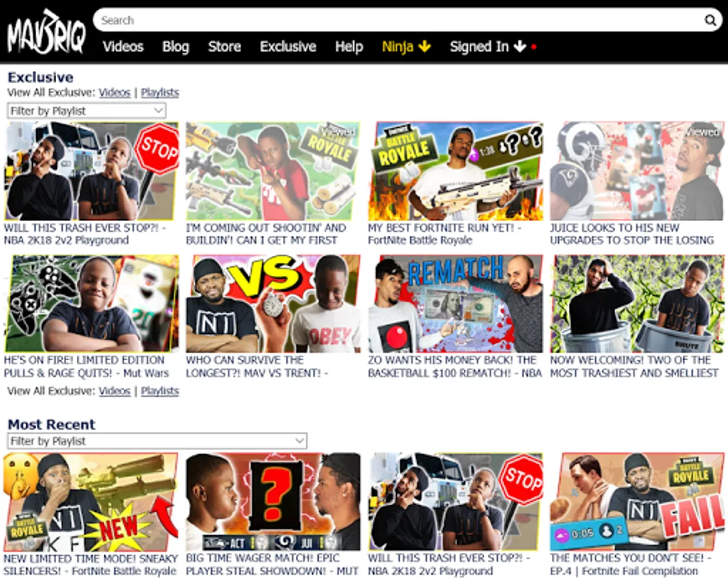Open 'NEW LIMITED TIME MODE' thumbnail
The height and width of the screenshot is (580, 728).
pos(92,501)
